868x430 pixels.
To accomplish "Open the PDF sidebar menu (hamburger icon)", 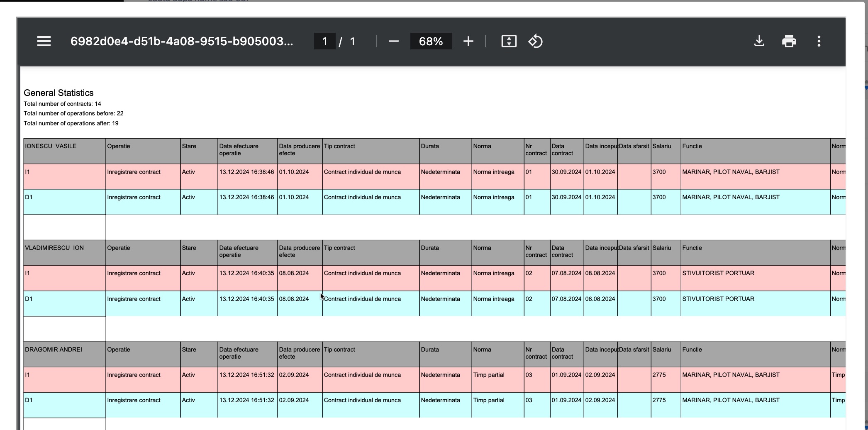I will pos(44,41).
